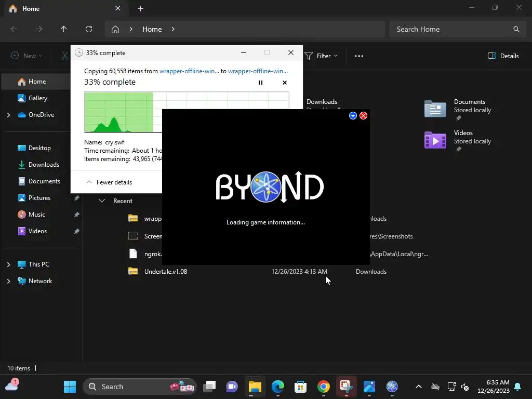Expand the OneDrive tree node

8,115
